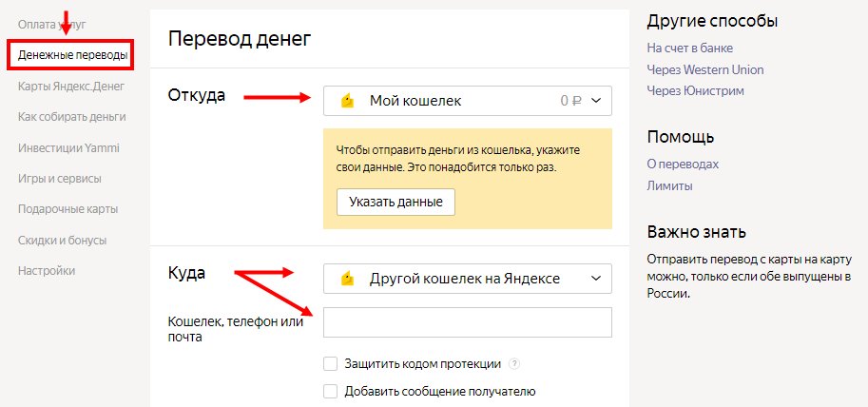The height and width of the screenshot is (407, 868).
Task: Click the Кошелек, телефон или почта input field
Action: (467, 322)
